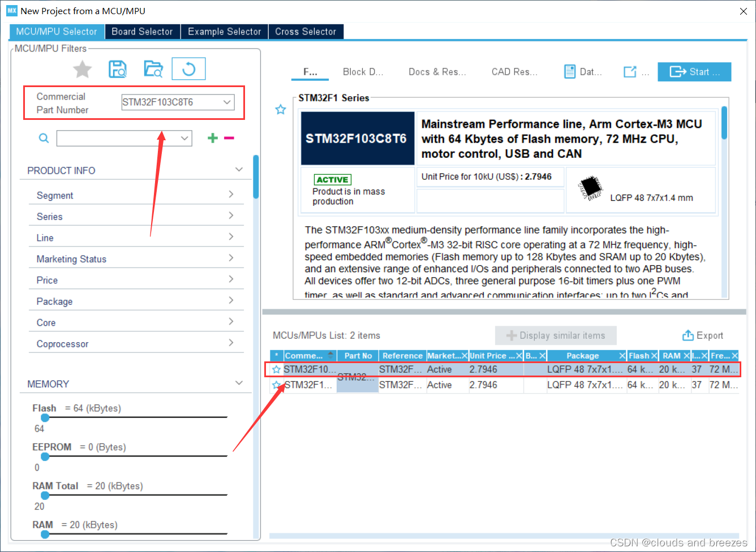
Task: Remove the RAM column via its X
Action: [x=686, y=356]
